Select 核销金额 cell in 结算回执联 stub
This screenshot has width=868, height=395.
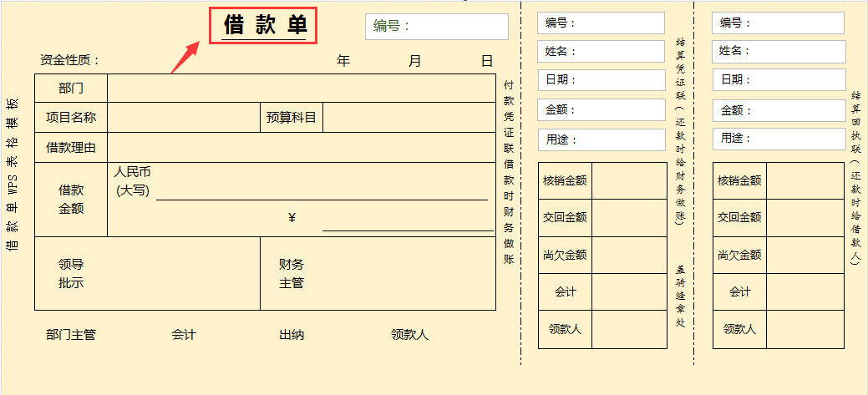[x=739, y=180]
